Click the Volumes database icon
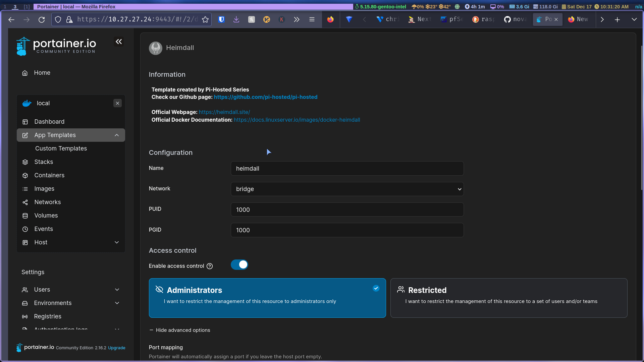Viewport: 644px width, 362px height. coord(25,216)
